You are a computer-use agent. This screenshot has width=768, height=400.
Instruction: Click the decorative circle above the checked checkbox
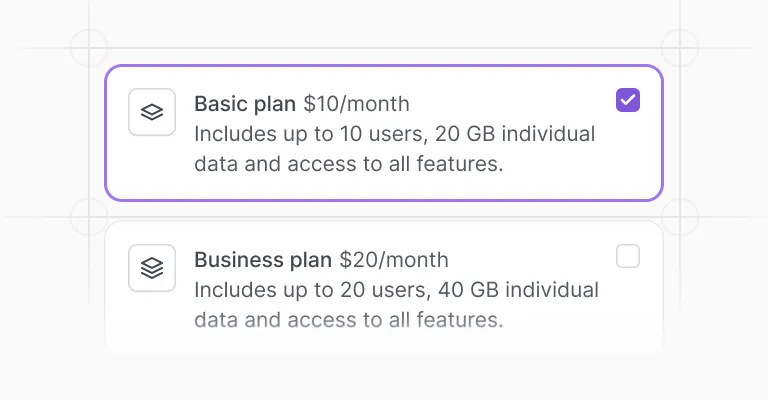coord(680,48)
